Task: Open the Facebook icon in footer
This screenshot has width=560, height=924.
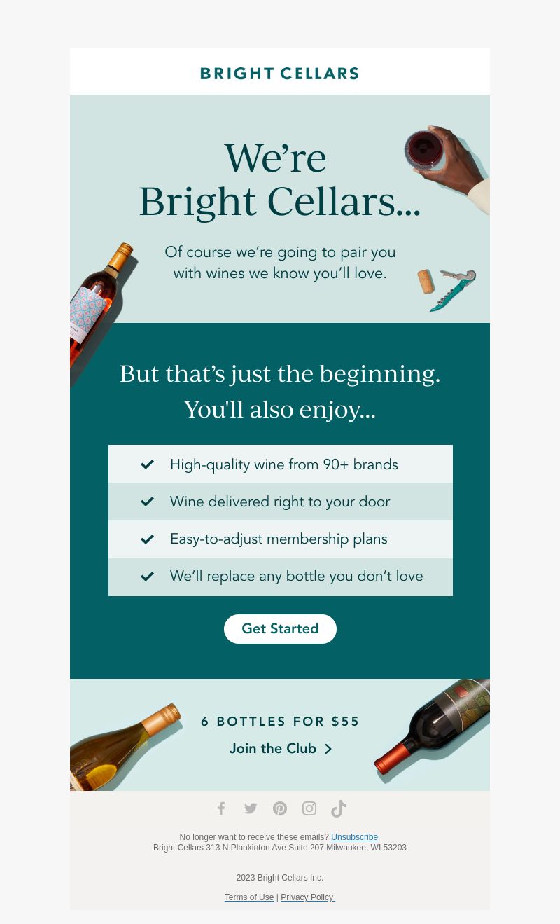Action: click(x=221, y=808)
